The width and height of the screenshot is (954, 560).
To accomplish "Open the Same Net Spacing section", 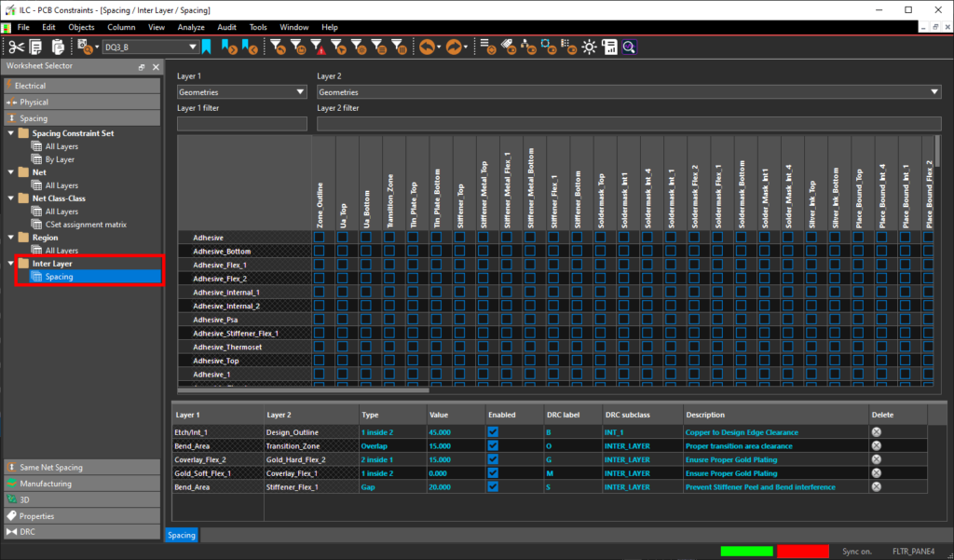I will point(82,468).
